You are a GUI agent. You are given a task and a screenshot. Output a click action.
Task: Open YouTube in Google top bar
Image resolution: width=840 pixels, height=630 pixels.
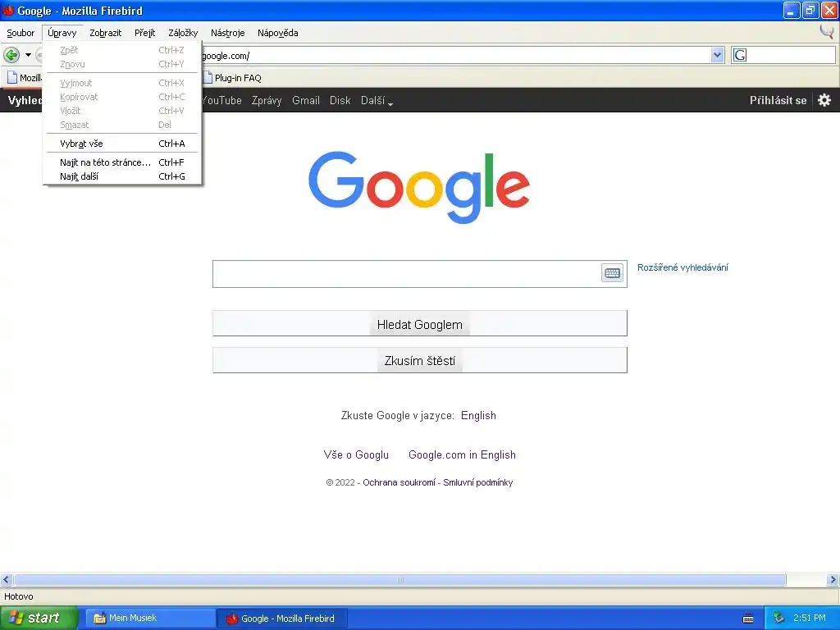click(x=221, y=100)
